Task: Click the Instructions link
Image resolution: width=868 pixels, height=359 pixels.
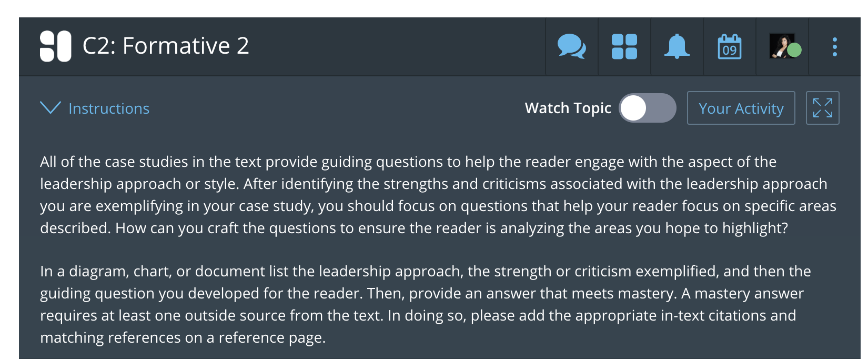Action: tap(109, 108)
